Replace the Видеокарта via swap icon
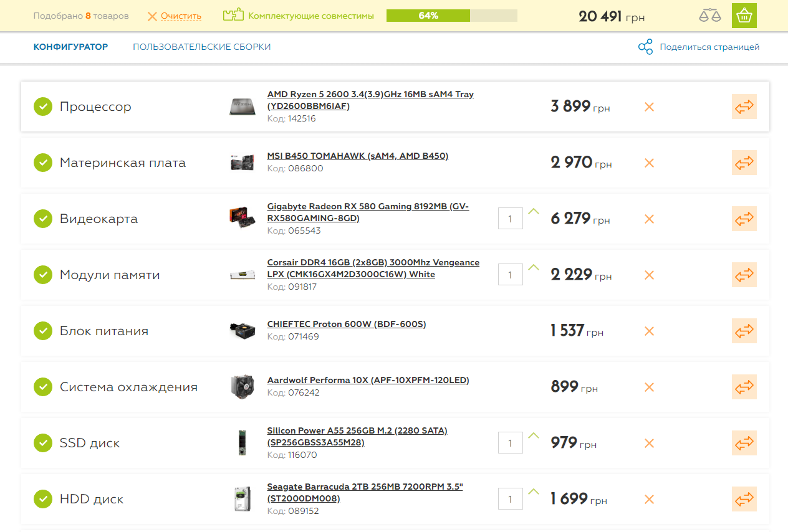The height and width of the screenshot is (532, 788). pos(744,219)
